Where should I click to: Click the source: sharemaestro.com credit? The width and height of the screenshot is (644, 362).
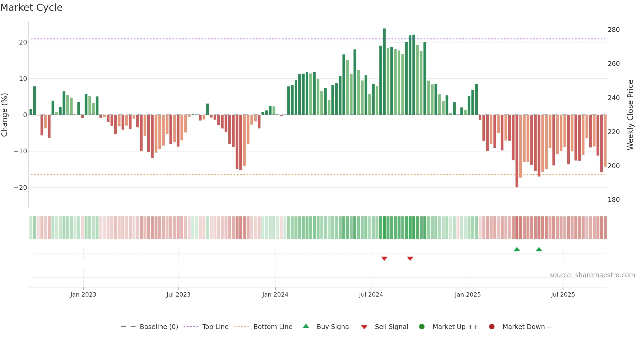pyautogui.click(x=592, y=275)
